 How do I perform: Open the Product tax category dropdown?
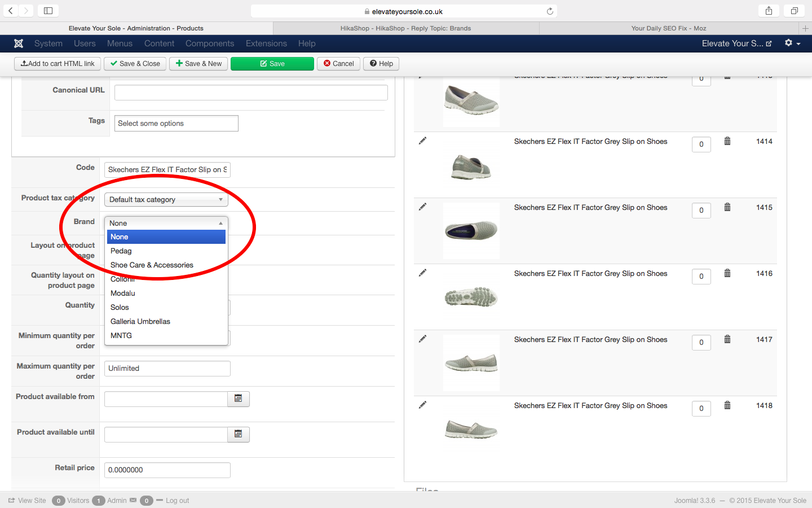click(166, 200)
